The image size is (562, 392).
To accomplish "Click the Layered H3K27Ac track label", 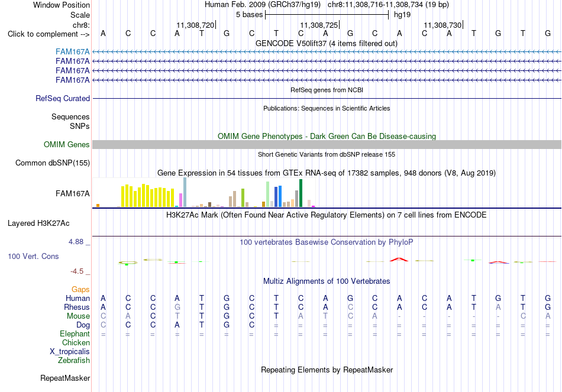I will (38, 223).
